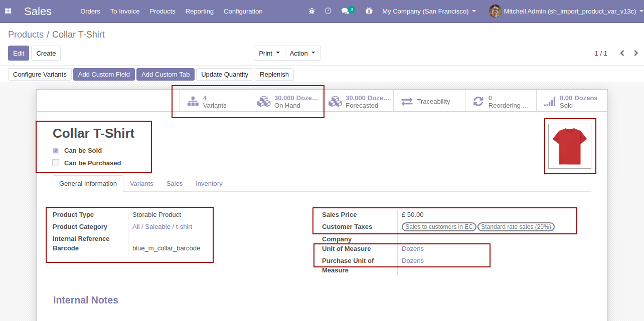Screen dimensions: 644x321
Task: Click the Edit button
Action: (x=19, y=54)
